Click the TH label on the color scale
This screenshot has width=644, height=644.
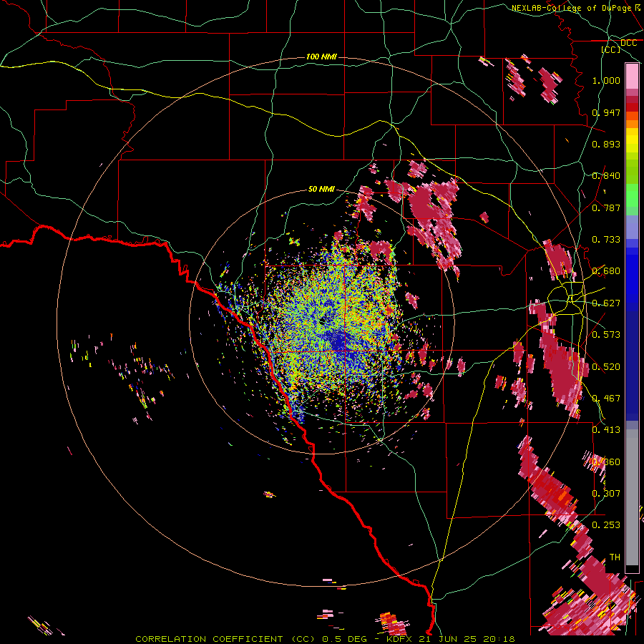[x=615, y=557]
